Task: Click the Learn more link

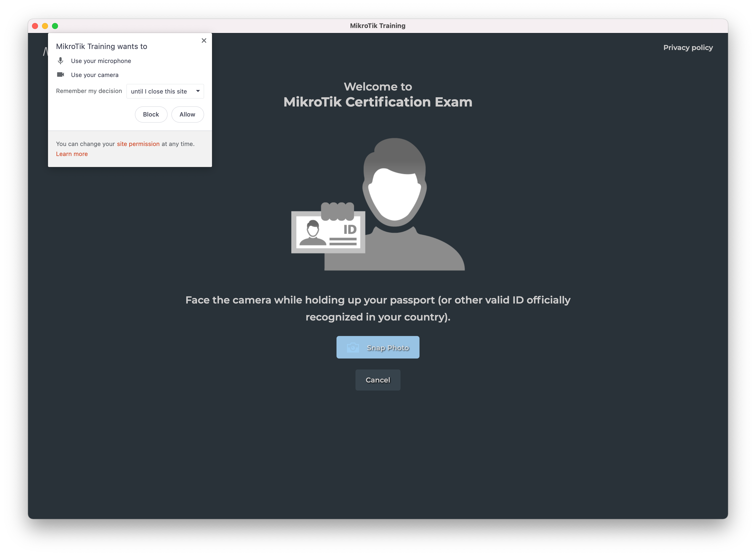Action: (x=72, y=154)
